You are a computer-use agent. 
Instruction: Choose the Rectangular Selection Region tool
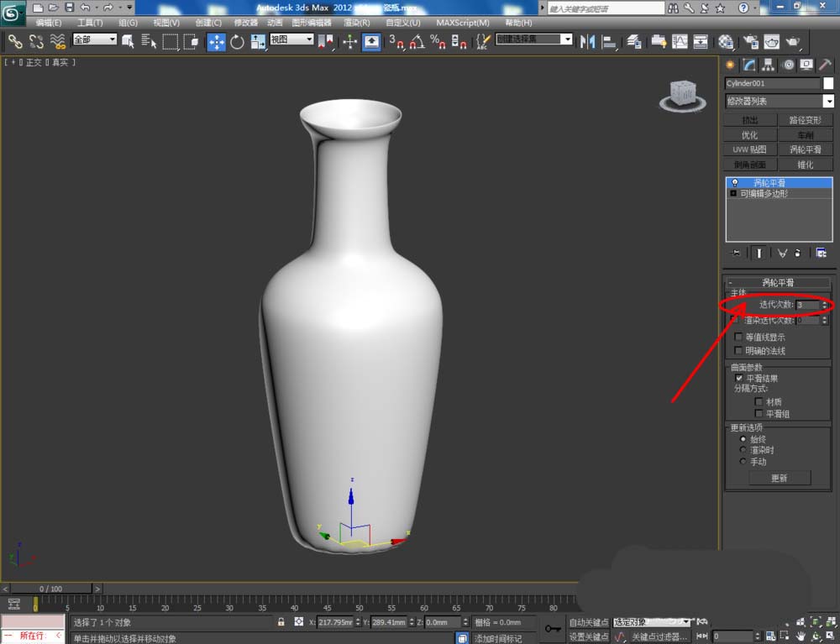click(x=170, y=41)
